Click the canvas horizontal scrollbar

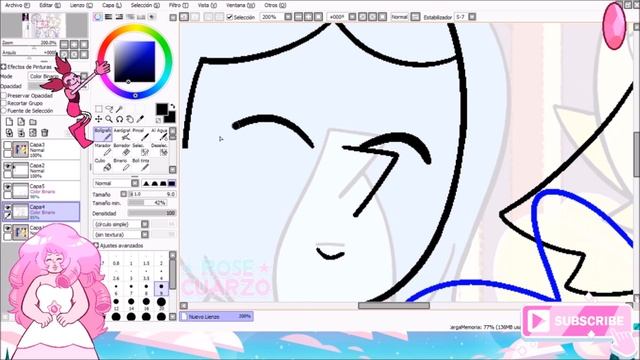[x=394, y=305]
